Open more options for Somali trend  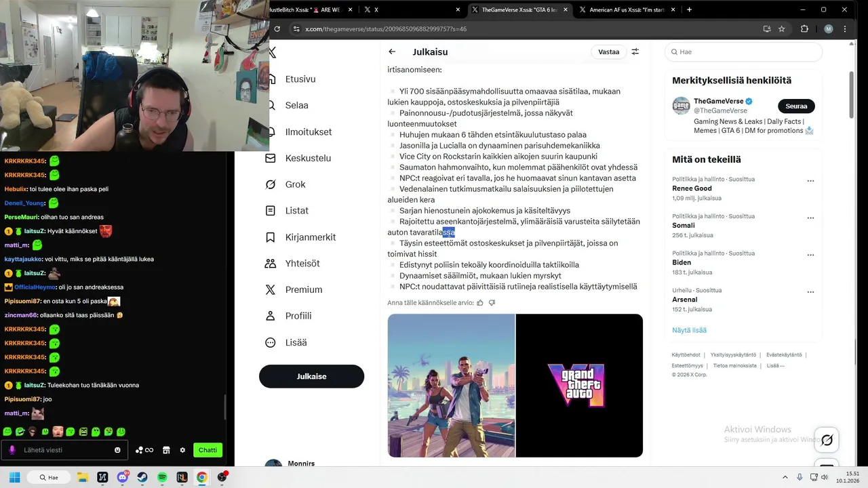tap(810, 218)
